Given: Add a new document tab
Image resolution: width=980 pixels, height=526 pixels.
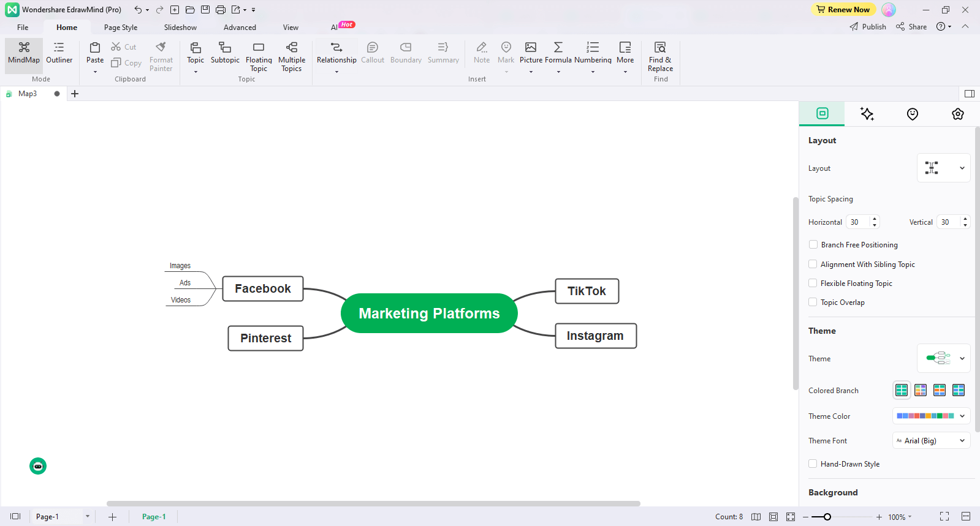Looking at the screenshot, I should click(x=75, y=94).
